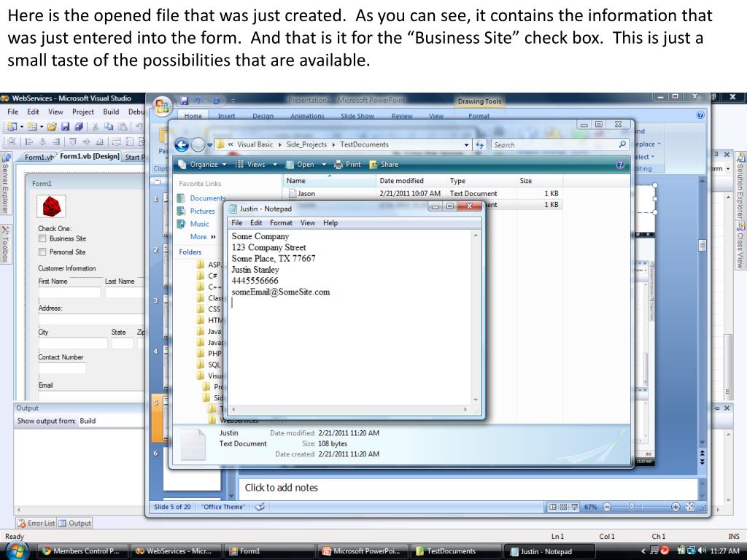Image resolution: width=747 pixels, height=560 pixels.
Task: Open the Explorer address bar history dropdown
Action: pyautogui.click(x=466, y=145)
